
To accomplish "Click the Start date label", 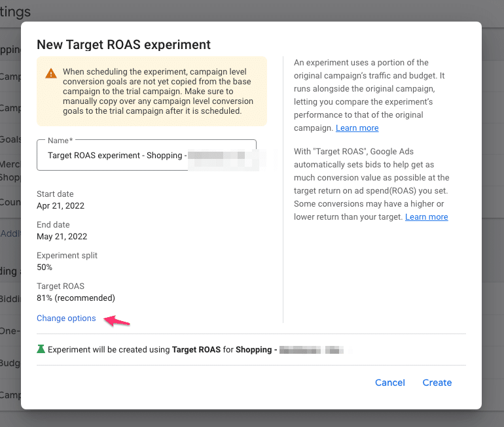I will coord(55,194).
